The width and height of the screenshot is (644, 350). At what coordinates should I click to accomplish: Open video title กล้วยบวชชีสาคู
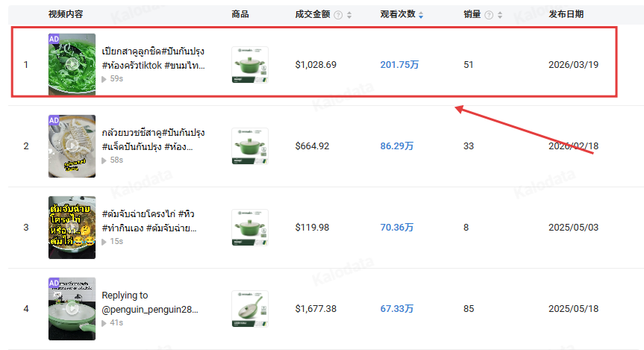pyautogui.click(x=153, y=140)
